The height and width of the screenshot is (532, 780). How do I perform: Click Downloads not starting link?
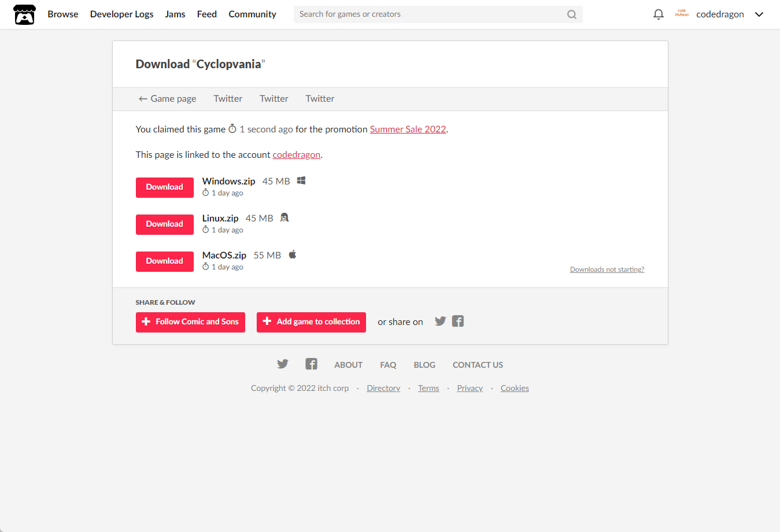pyautogui.click(x=607, y=269)
